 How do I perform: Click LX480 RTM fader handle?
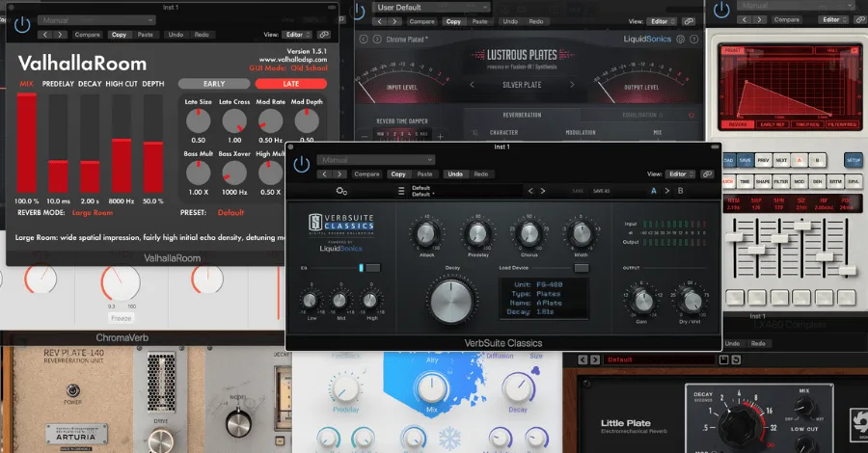pos(734,237)
